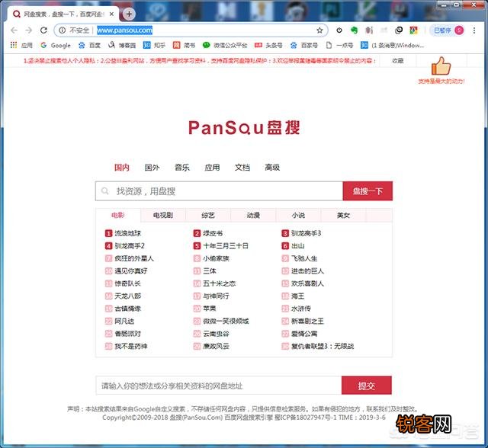488x448 pixels.
Task: Click the site info icon beside 不安全
Action: click(x=63, y=30)
